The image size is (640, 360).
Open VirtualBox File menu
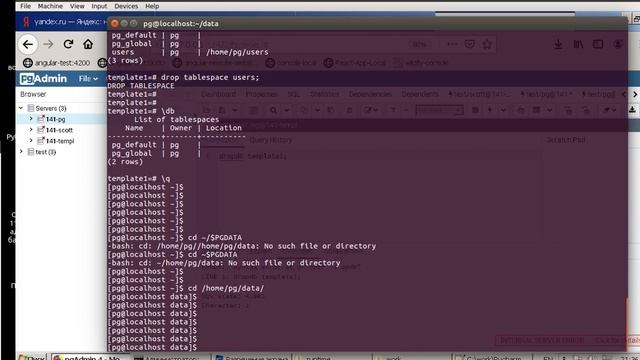tap(25, 6)
